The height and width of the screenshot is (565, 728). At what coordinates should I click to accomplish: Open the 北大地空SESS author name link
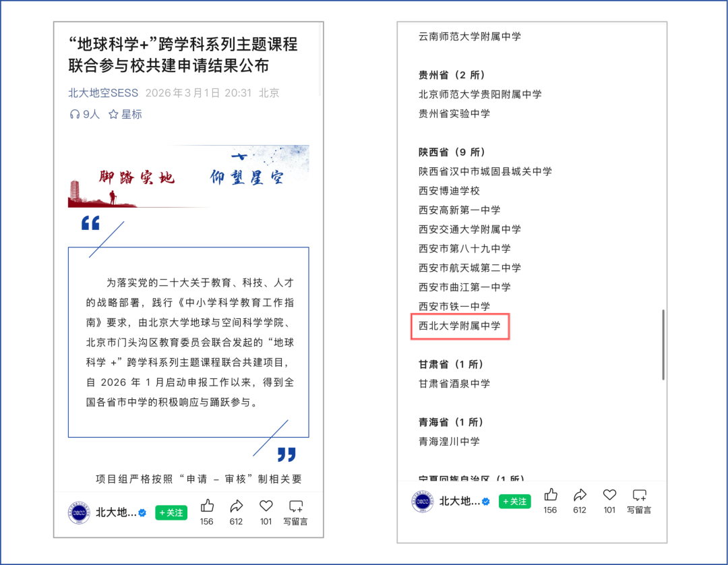point(102,93)
